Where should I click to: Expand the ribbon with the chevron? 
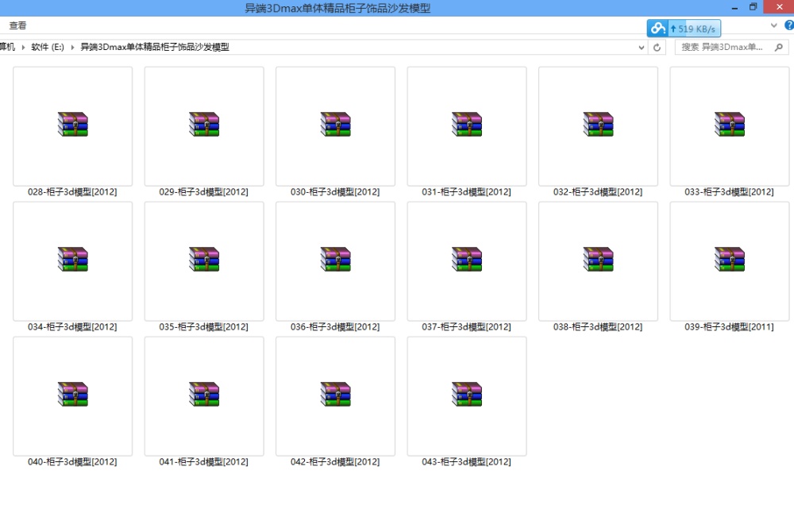point(774,25)
